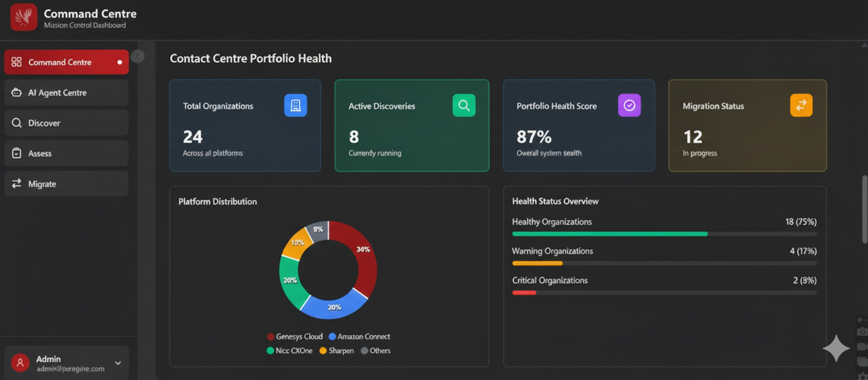Click the Discover magnifier icon in the sidebar
Screen dimensions: 868x380
point(16,123)
